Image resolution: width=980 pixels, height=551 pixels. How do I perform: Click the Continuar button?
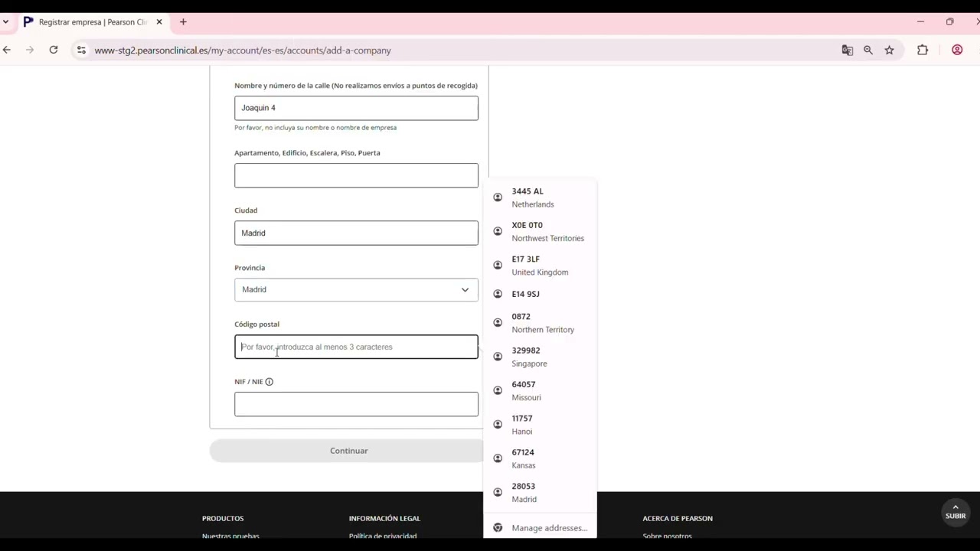[348, 451]
